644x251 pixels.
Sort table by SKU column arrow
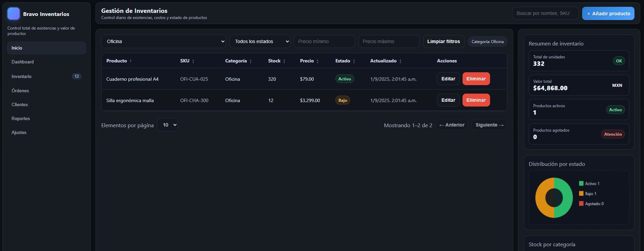click(193, 61)
